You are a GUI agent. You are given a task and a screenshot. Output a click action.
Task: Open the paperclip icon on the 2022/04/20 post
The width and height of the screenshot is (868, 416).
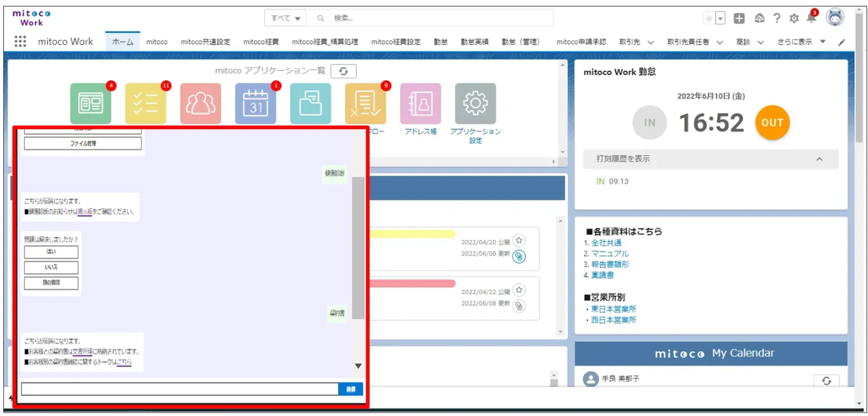(519, 256)
